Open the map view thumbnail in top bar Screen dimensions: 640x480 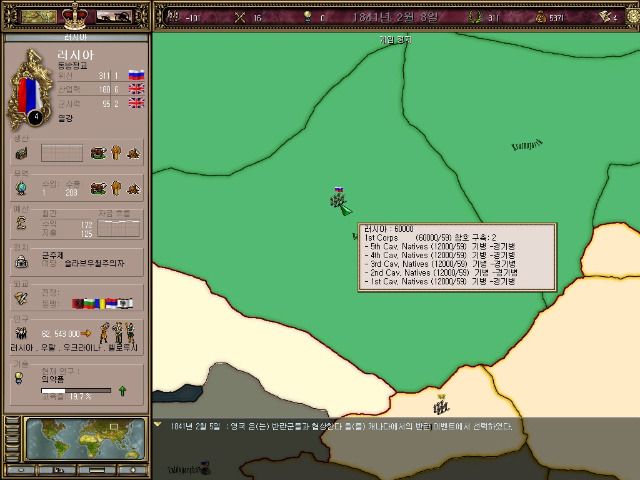[x=39, y=17]
